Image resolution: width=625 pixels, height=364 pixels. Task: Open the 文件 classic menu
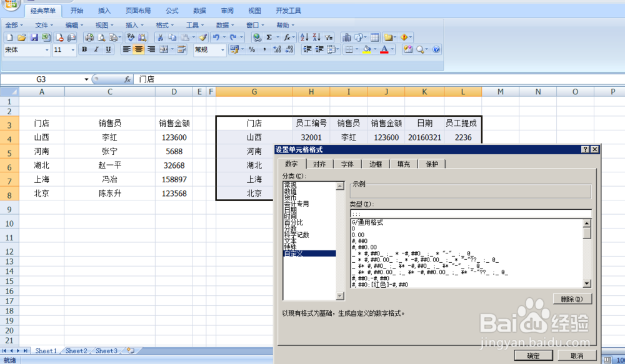pyautogui.click(x=44, y=25)
